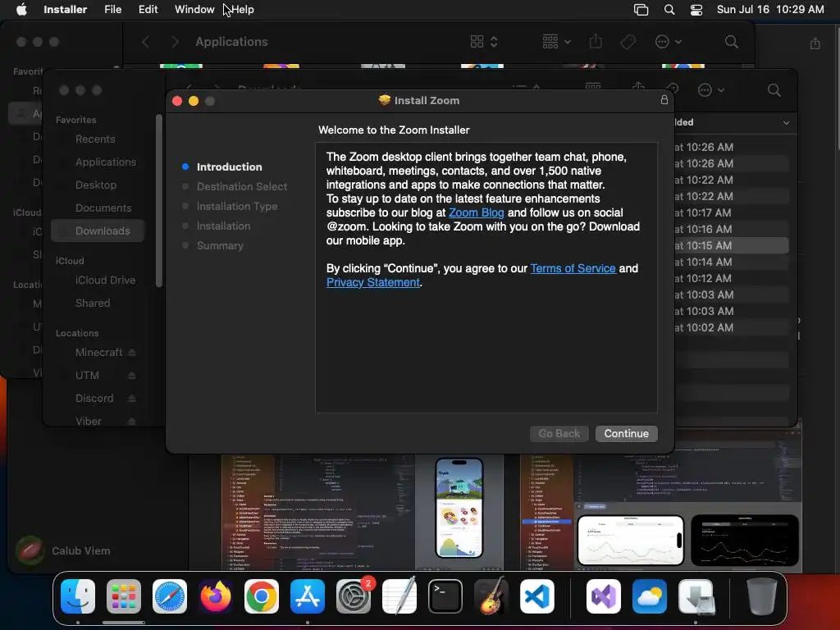Open TextEdit from the Dock
The height and width of the screenshot is (630, 840).
(399, 596)
